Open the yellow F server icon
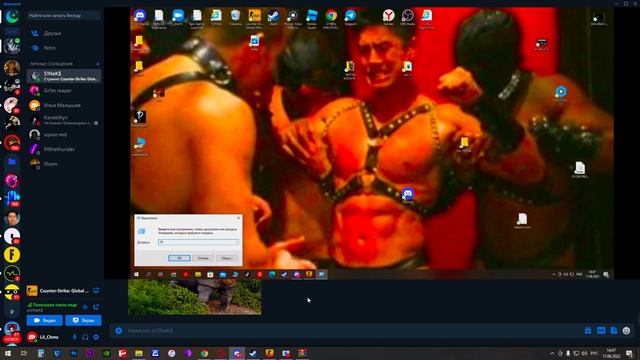Image resolution: width=640 pixels, height=360 pixels. click(12, 255)
